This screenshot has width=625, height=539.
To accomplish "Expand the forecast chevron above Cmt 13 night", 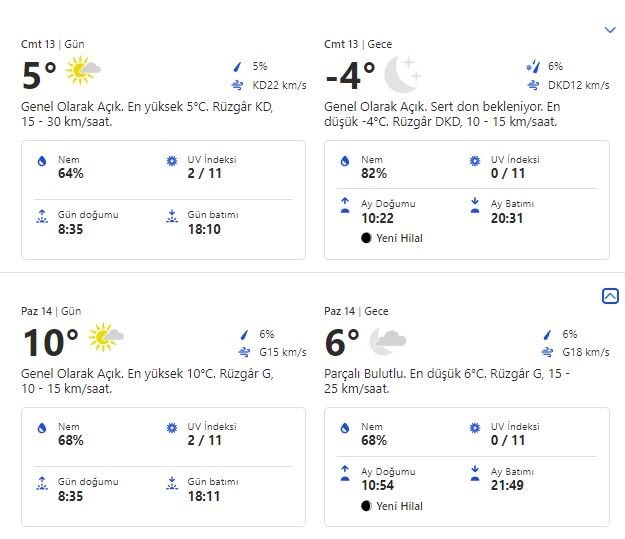I will coord(610,30).
